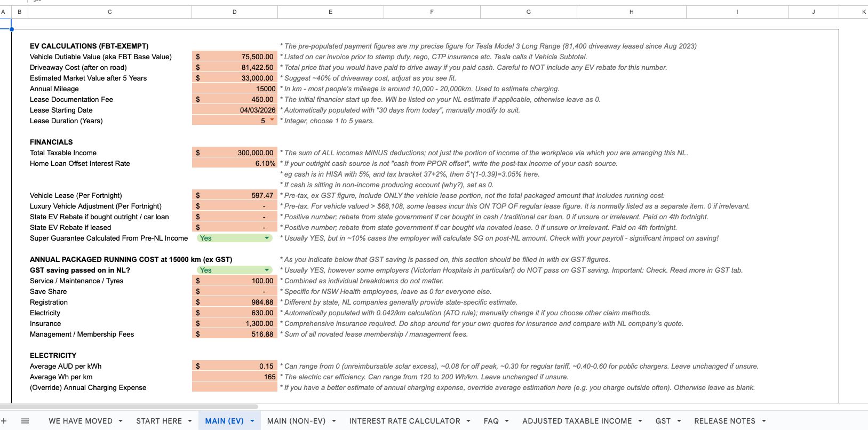Click the Lease Starting Date cell
The image size is (868, 430).
coord(234,110)
